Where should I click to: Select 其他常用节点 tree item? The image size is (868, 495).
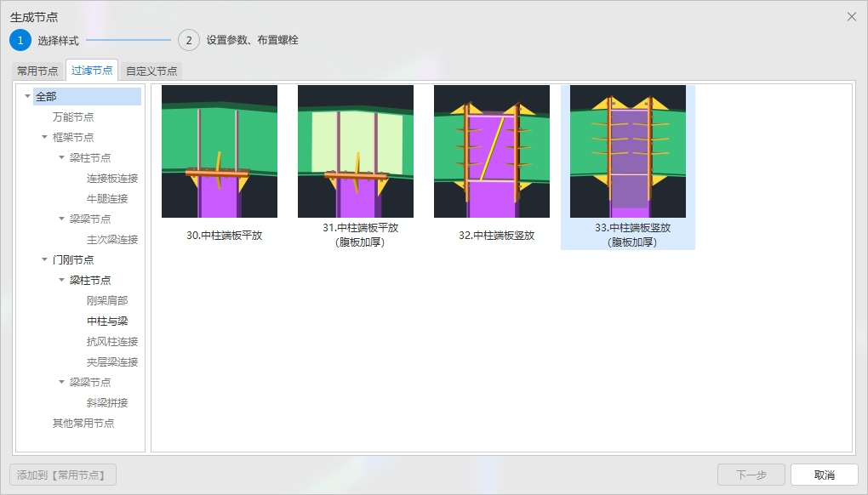point(83,423)
